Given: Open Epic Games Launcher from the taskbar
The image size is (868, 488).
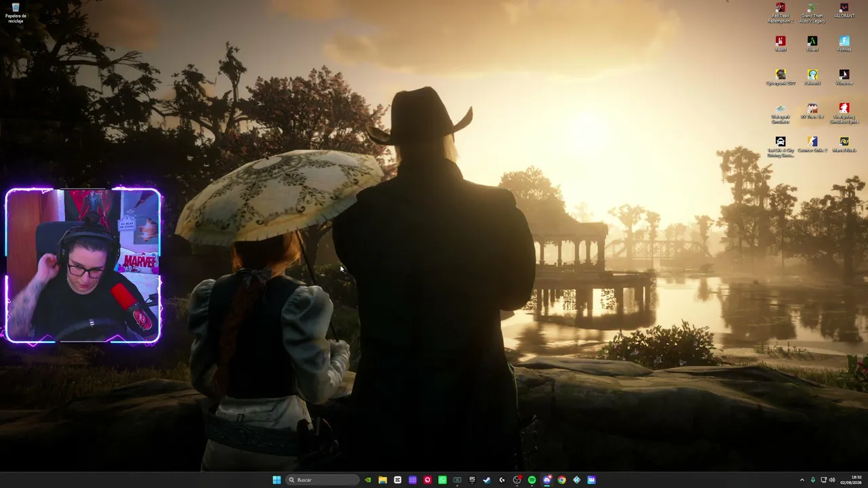Looking at the screenshot, I should pyautogui.click(x=472, y=480).
